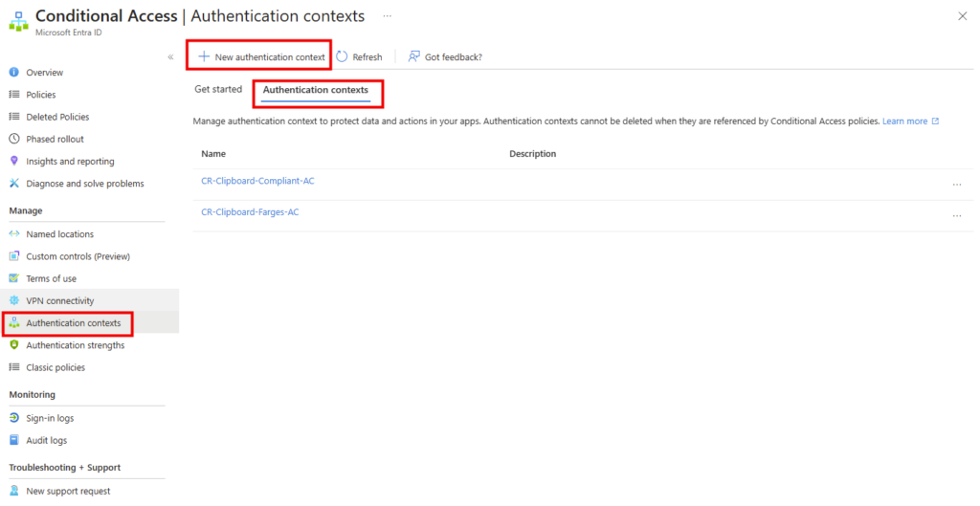Switch to the Authentication contexts tab
This screenshot has width=980, height=506.
tap(316, 90)
